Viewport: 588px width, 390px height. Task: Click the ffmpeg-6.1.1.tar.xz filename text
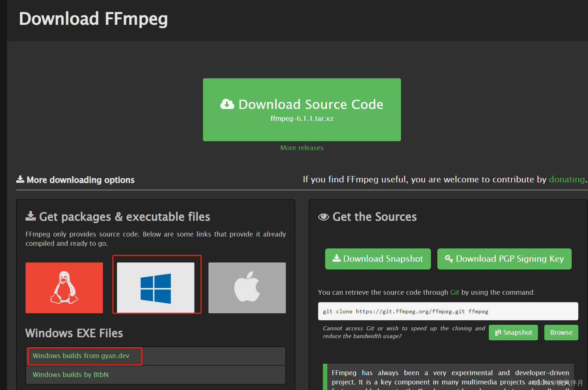click(x=302, y=119)
